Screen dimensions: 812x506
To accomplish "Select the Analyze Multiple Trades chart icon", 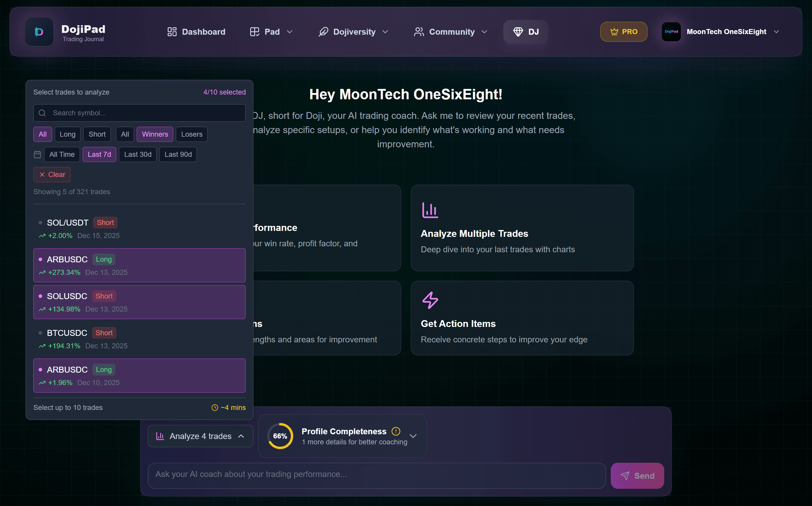I will (430, 210).
